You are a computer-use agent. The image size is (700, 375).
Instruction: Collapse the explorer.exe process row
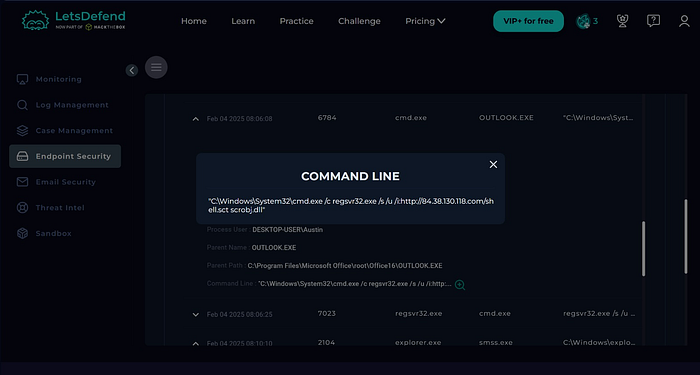(196, 344)
